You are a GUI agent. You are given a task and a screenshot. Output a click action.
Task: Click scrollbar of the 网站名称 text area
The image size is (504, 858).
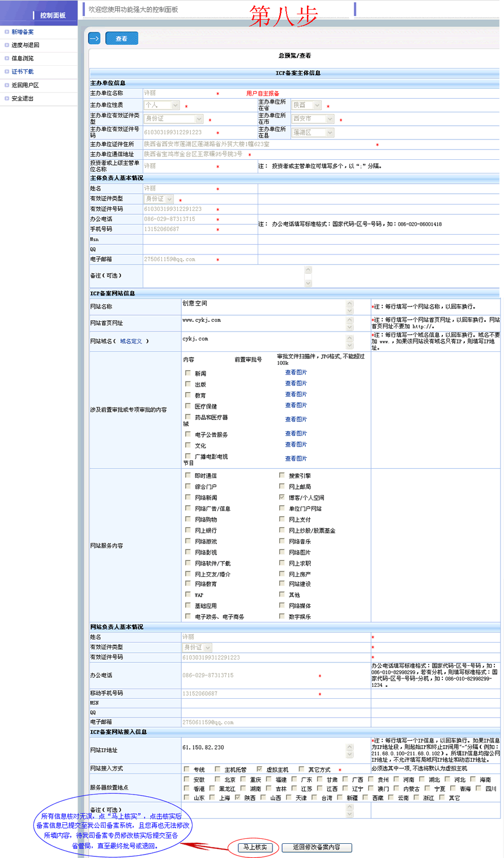coord(349,307)
